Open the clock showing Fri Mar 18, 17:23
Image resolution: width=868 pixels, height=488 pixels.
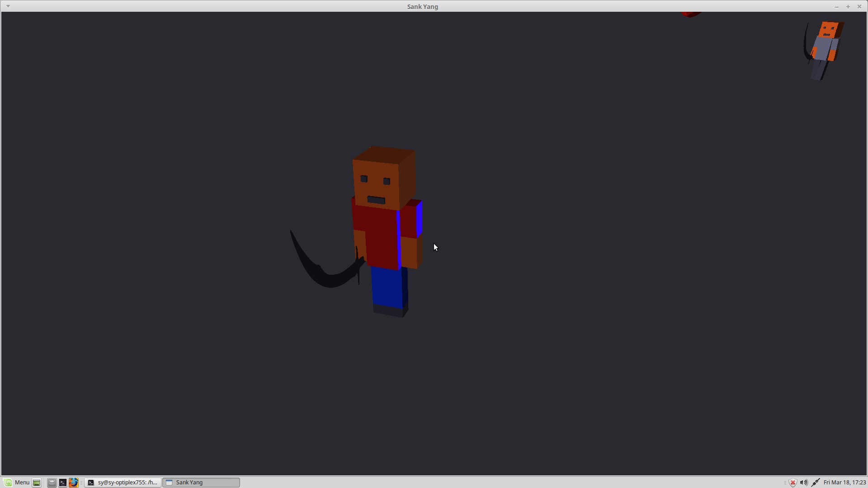pyautogui.click(x=844, y=483)
